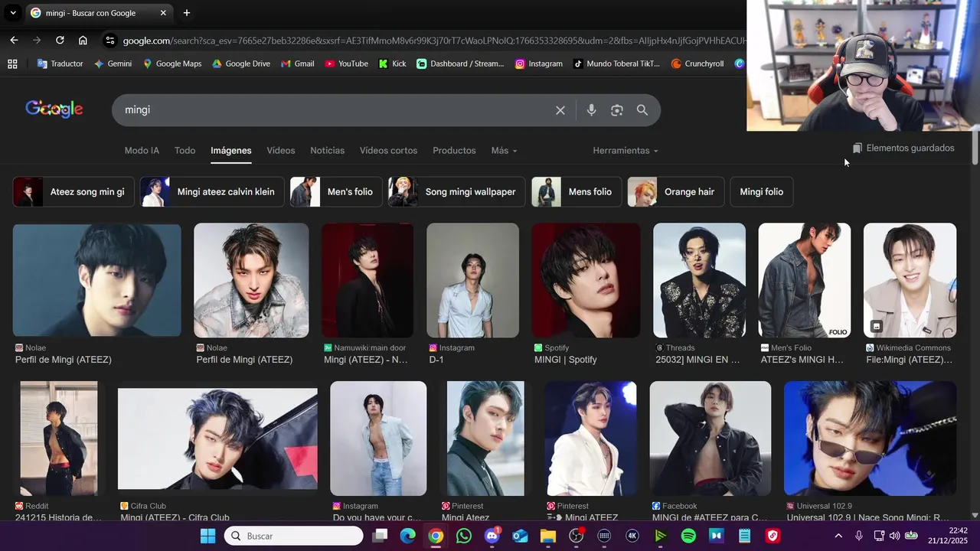Viewport: 980px width, 551px height.
Task: Open the Wikimedia Commons image thumbnail
Action: (x=910, y=280)
